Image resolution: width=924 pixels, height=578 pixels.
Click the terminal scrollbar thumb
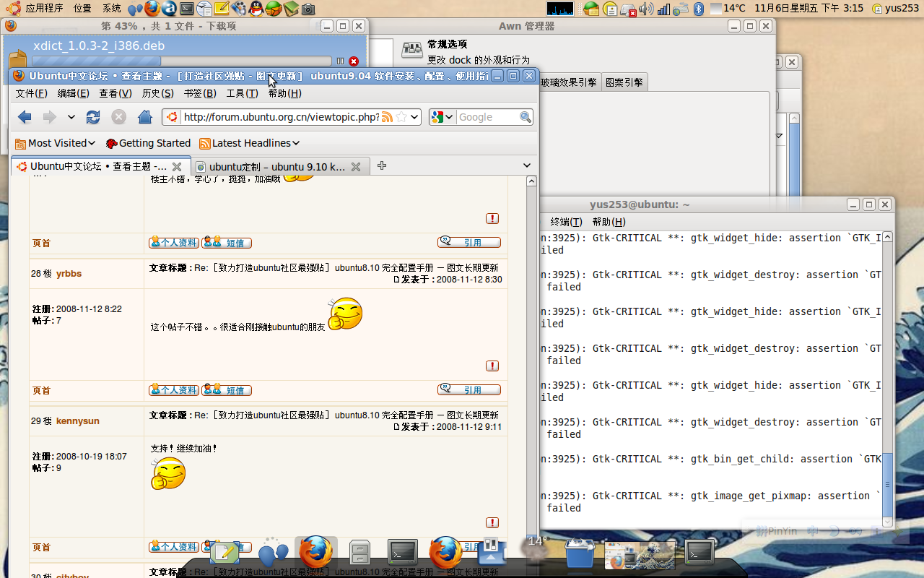coord(888,484)
